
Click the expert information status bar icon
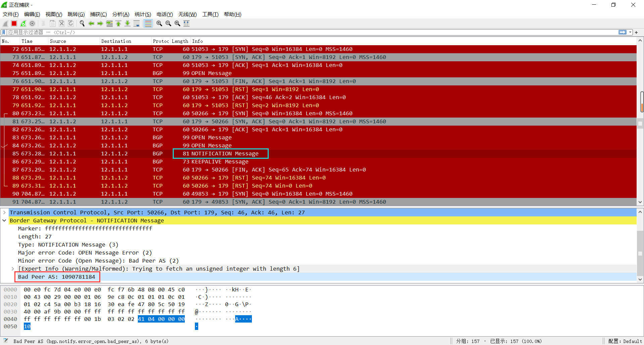point(5,341)
